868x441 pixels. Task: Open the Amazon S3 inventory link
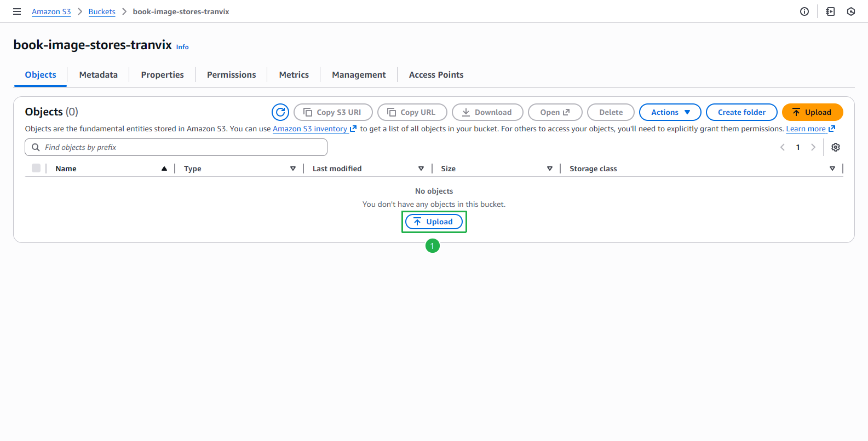pos(315,129)
